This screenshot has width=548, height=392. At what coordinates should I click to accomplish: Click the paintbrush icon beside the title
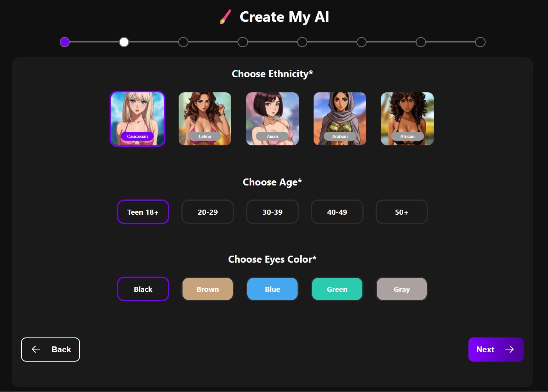tap(225, 17)
